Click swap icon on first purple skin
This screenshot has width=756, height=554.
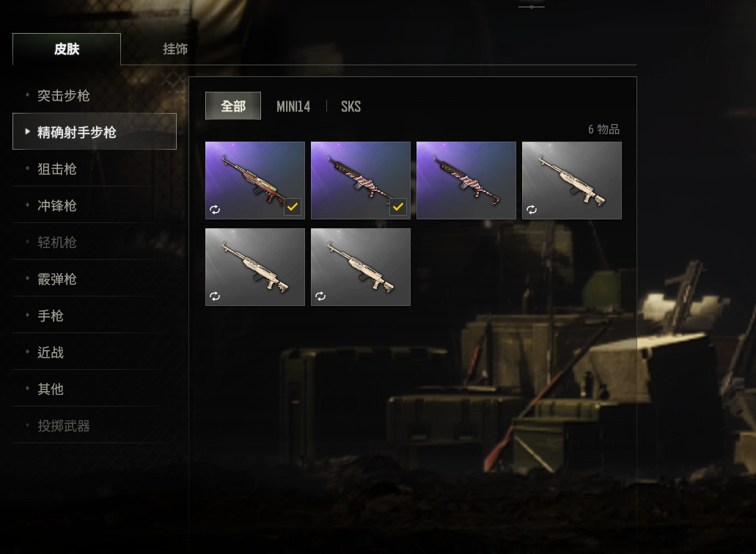(215, 209)
